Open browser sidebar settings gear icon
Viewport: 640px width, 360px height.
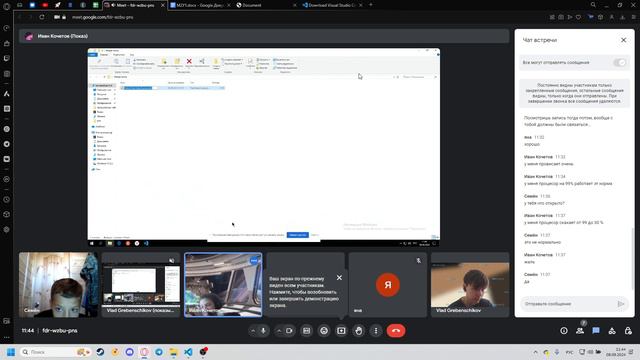[x=7, y=229]
